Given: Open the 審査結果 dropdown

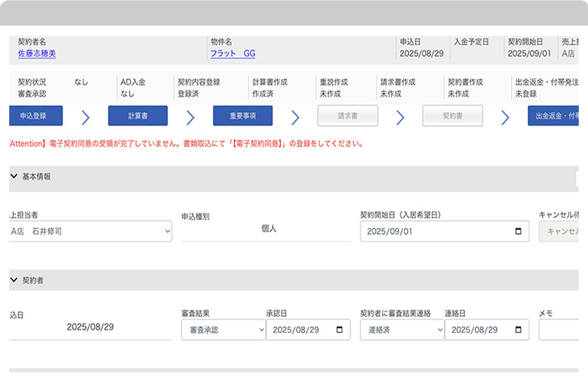Looking at the screenshot, I should (x=223, y=330).
